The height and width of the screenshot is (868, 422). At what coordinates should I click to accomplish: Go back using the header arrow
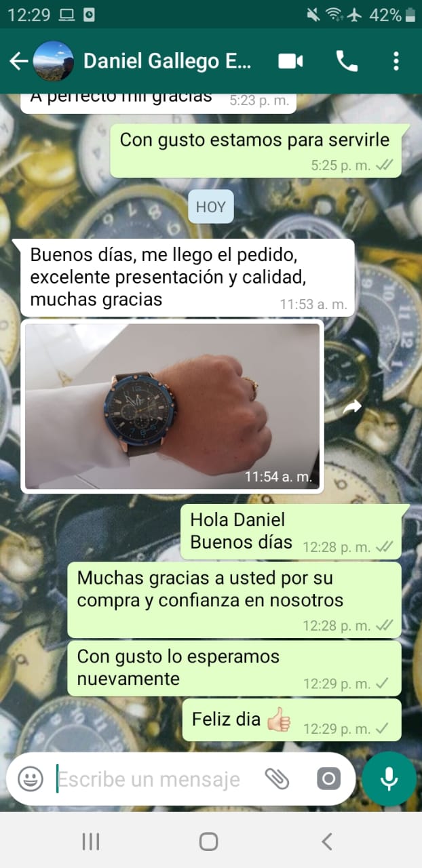coord(18,61)
